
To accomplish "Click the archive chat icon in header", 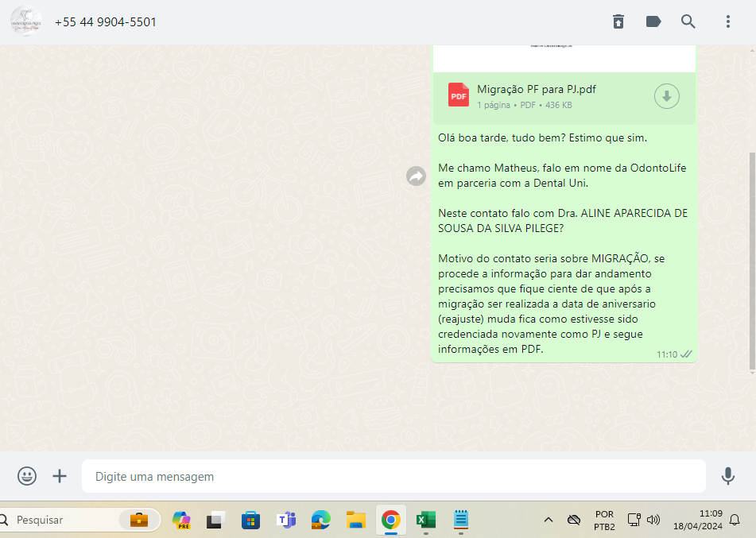I will pos(618,21).
